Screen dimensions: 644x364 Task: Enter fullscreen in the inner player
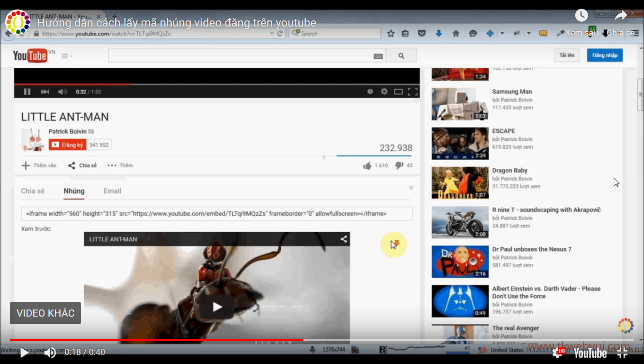click(x=412, y=91)
